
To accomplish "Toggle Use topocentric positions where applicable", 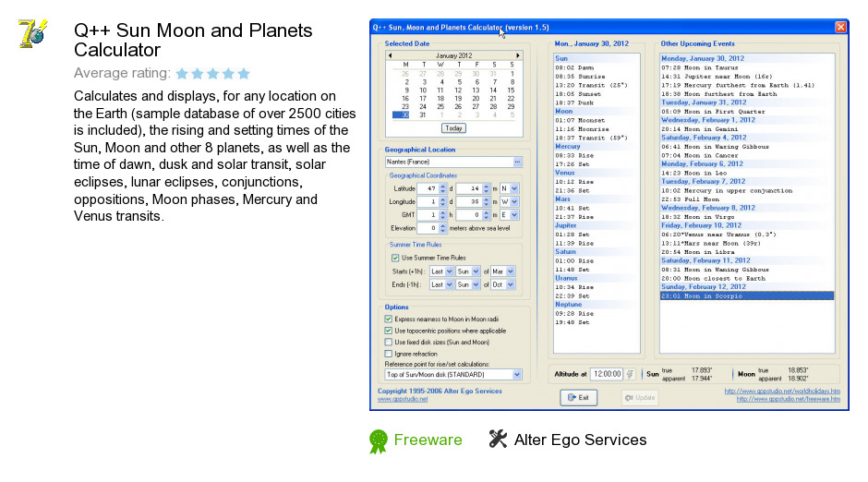I will 389,331.
